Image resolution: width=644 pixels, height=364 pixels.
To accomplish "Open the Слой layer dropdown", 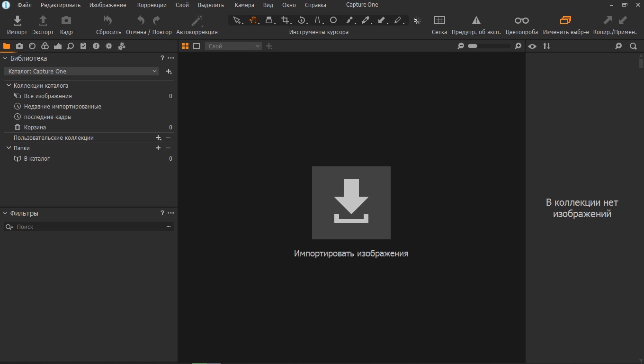I will 233,46.
